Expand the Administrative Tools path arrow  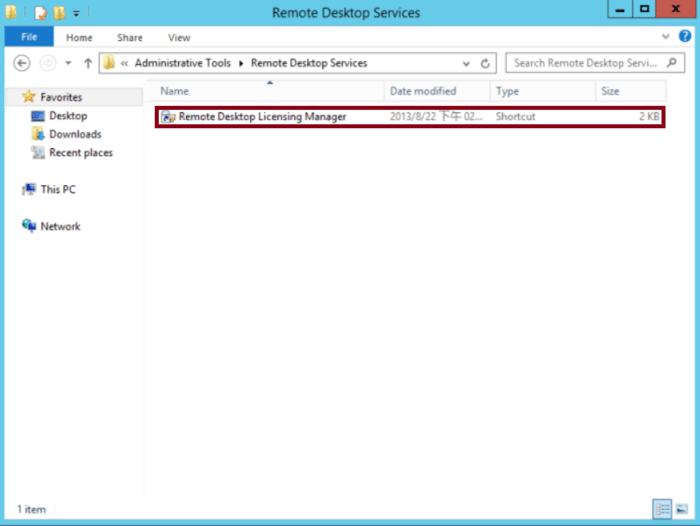241,63
